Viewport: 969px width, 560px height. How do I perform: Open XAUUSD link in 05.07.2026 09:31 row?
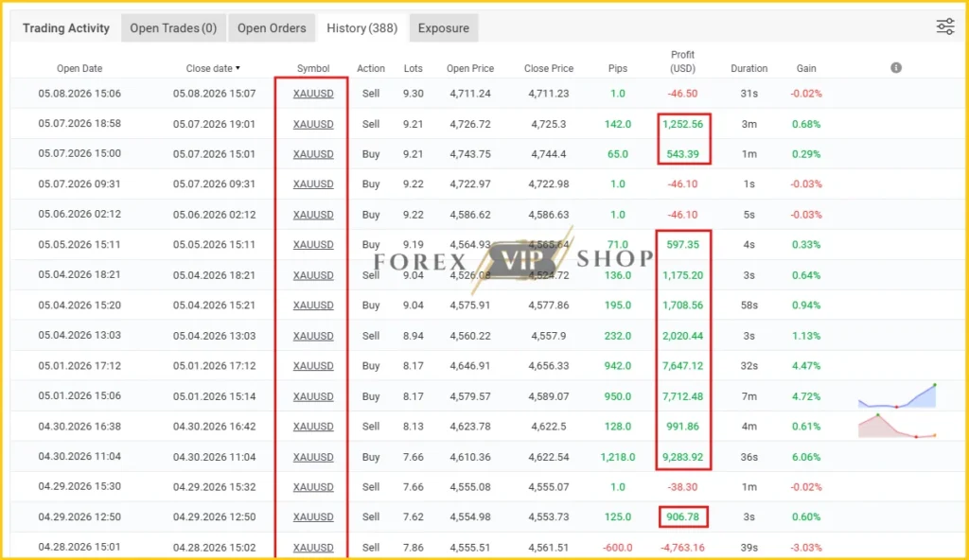(x=313, y=184)
